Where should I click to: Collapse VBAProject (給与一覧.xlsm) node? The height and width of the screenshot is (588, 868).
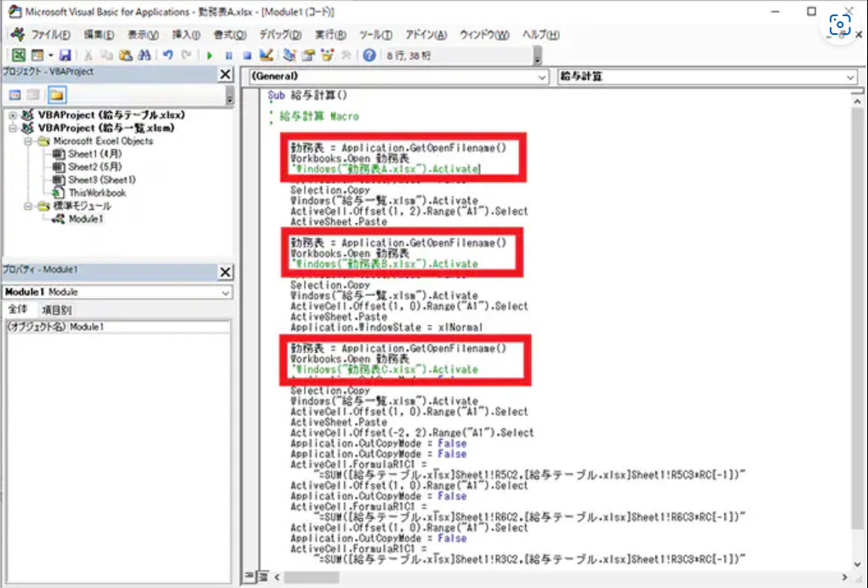pyautogui.click(x=13, y=128)
